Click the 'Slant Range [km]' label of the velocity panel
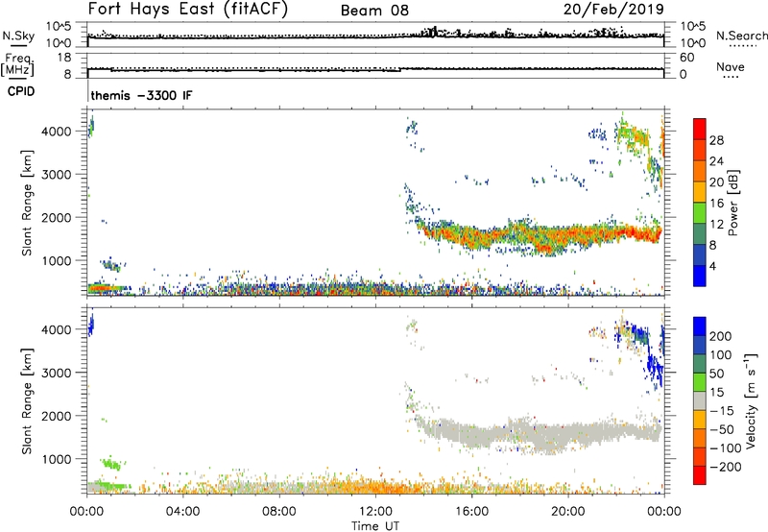Screen dimensions: 768x532 pyautogui.click(x=27, y=400)
